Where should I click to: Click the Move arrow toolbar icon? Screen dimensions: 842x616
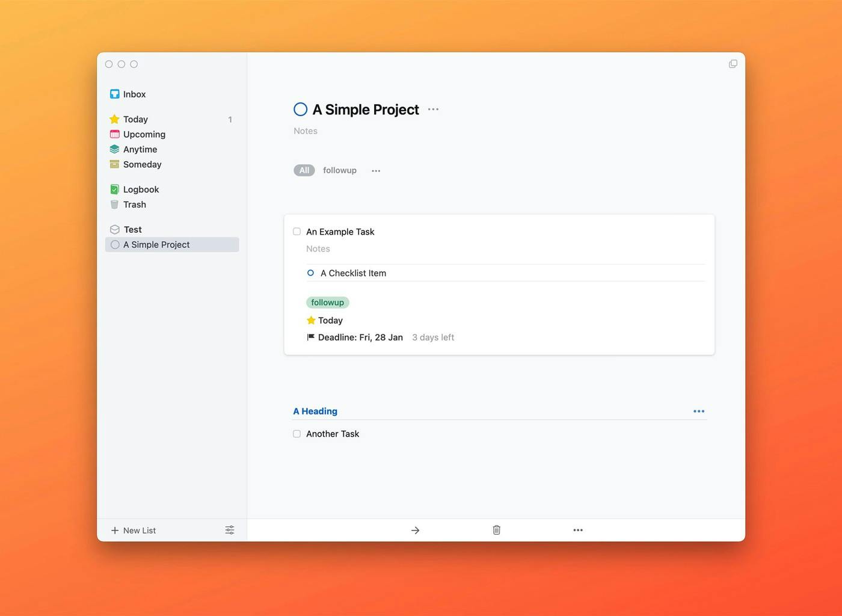pos(415,530)
